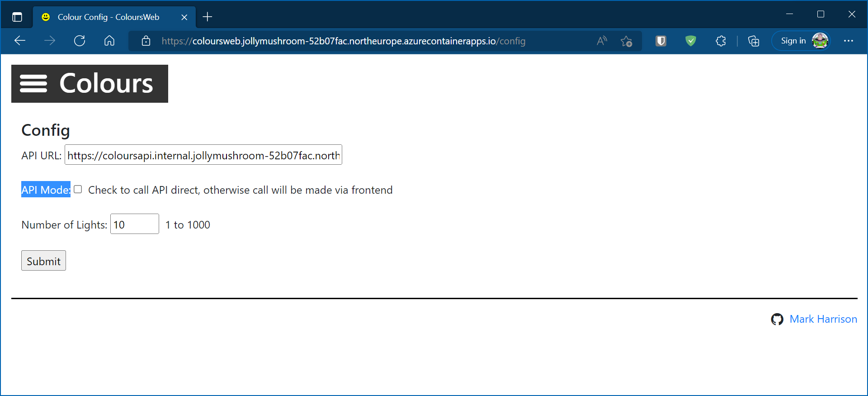The height and width of the screenshot is (396, 868).
Task: Open the Read aloud tool
Action: [x=602, y=41]
